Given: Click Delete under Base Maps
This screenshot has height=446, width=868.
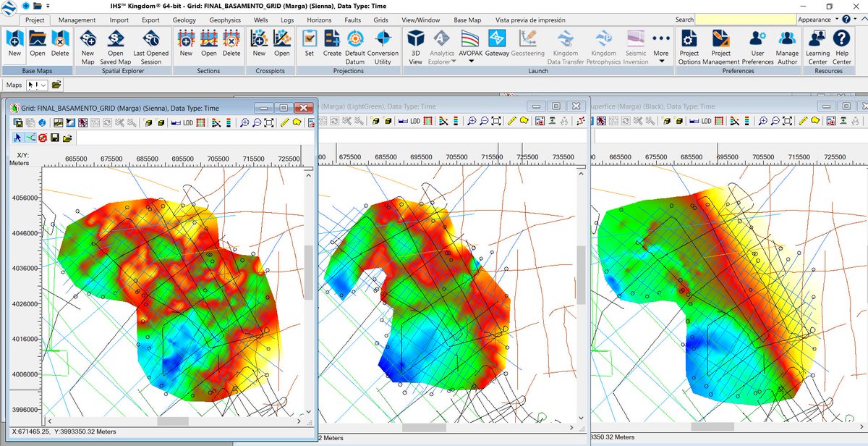Looking at the screenshot, I should [x=60, y=43].
